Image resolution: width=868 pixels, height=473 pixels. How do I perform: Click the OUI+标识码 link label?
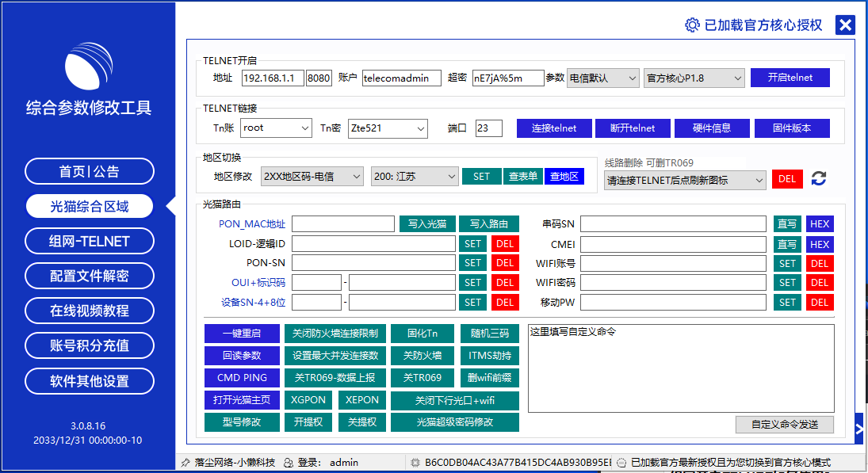[258, 283]
